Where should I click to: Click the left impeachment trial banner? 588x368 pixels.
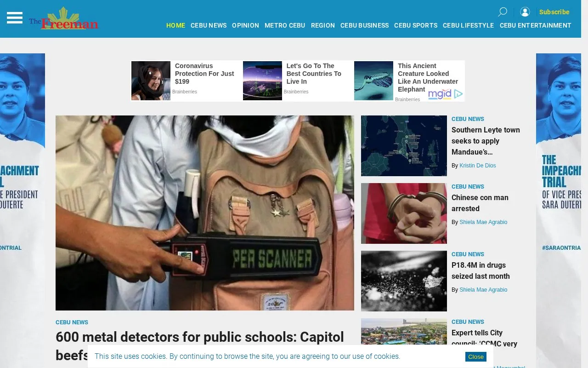click(x=23, y=211)
